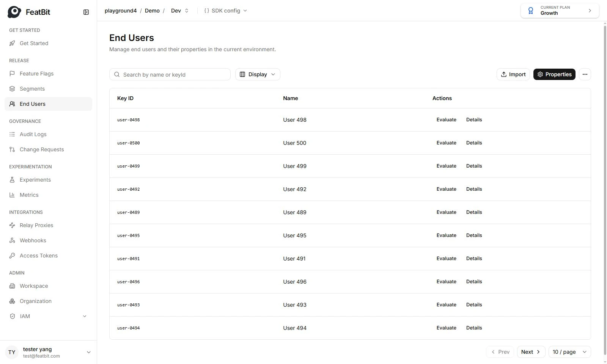Click the key icon for Access Tokens

coord(12,256)
